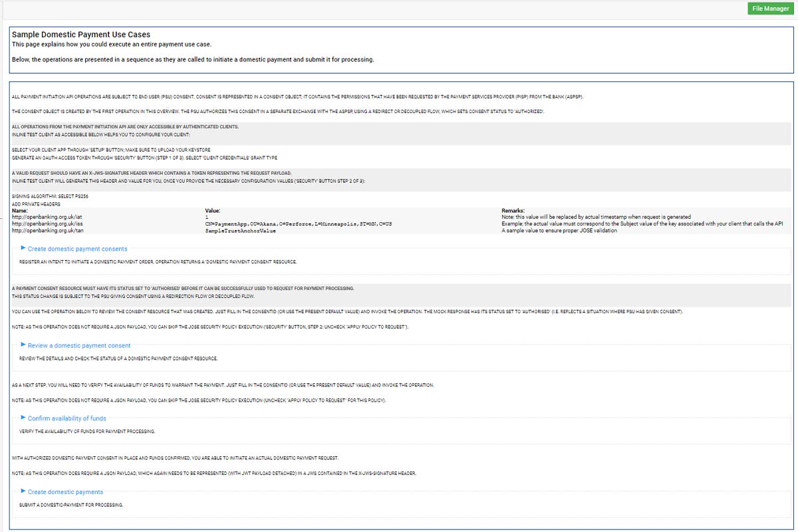Open the Review a domestic payment consent link

tap(79, 345)
